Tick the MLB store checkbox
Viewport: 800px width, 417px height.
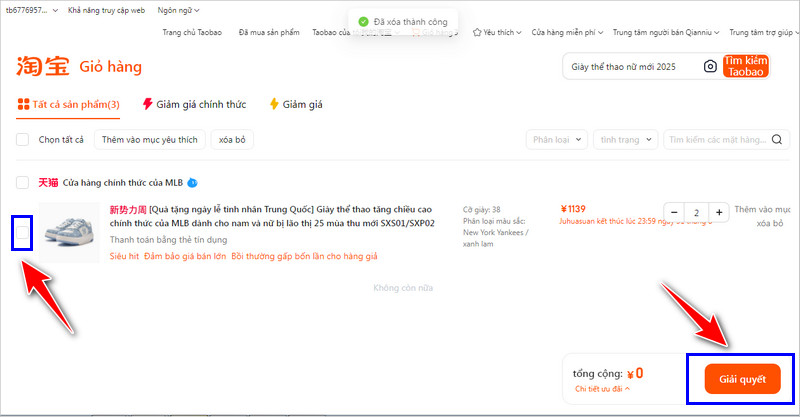click(x=22, y=183)
